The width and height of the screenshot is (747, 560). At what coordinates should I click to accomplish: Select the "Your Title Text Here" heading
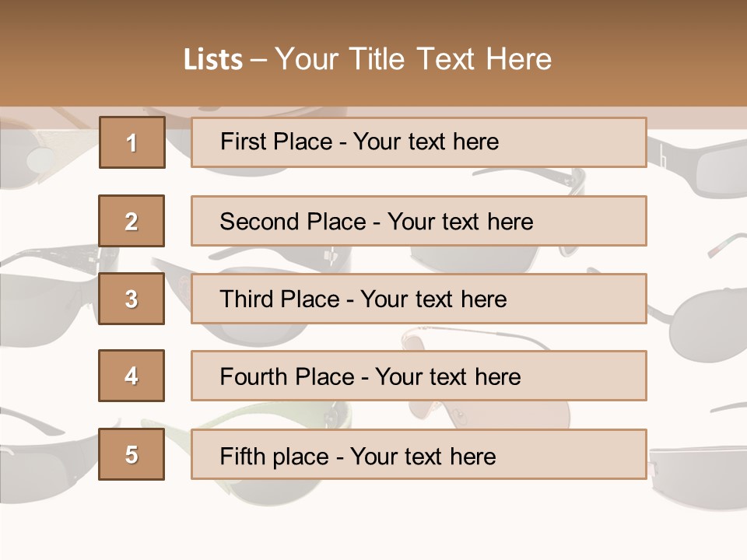(x=413, y=59)
